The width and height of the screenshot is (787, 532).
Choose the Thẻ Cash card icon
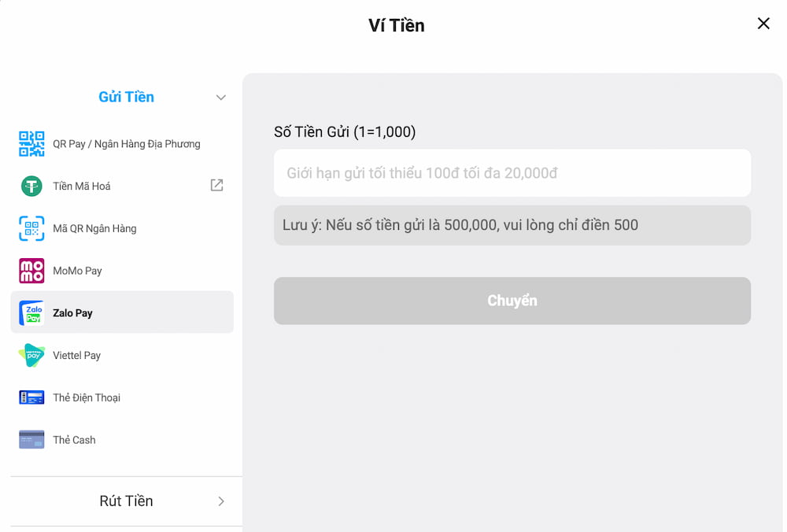click(31, 439)
